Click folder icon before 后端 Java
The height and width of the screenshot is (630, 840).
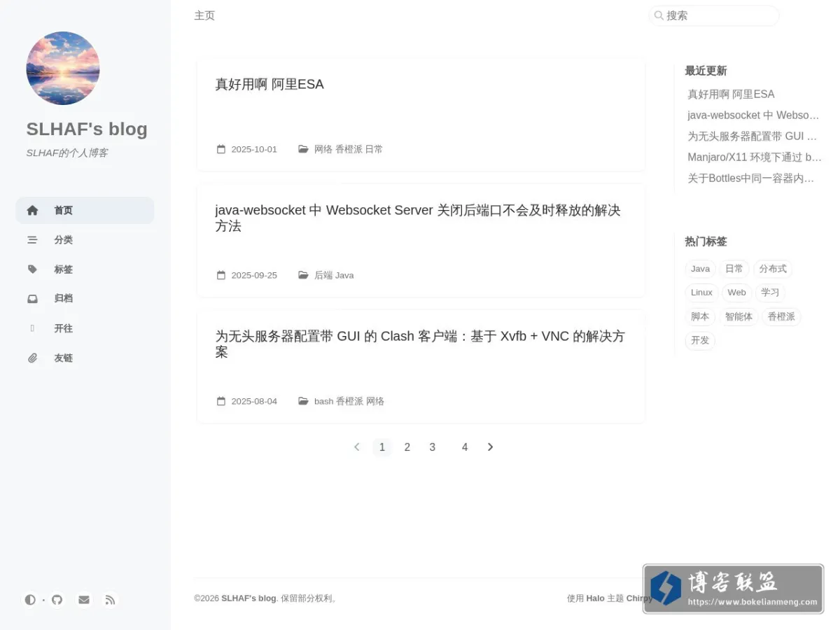[303, 275]
